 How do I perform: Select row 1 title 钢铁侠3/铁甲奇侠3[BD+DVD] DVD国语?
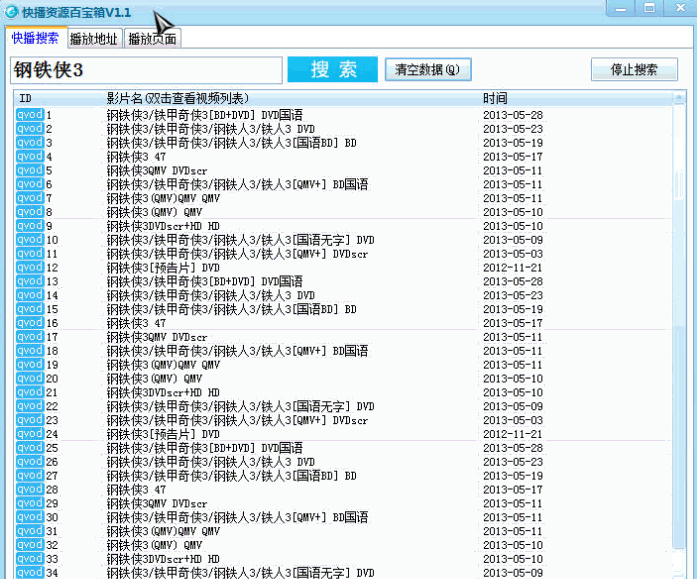(x=204, y=115)
